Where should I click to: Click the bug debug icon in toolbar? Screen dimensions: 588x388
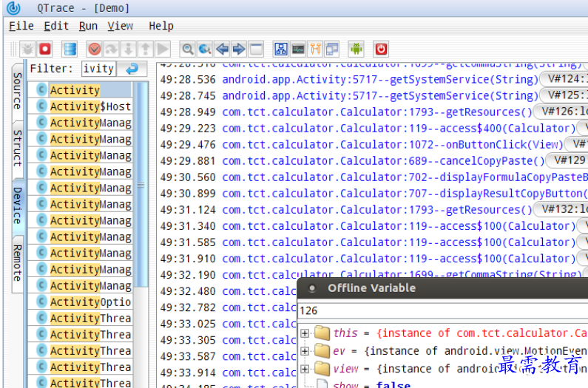click(x=27, y=50)
